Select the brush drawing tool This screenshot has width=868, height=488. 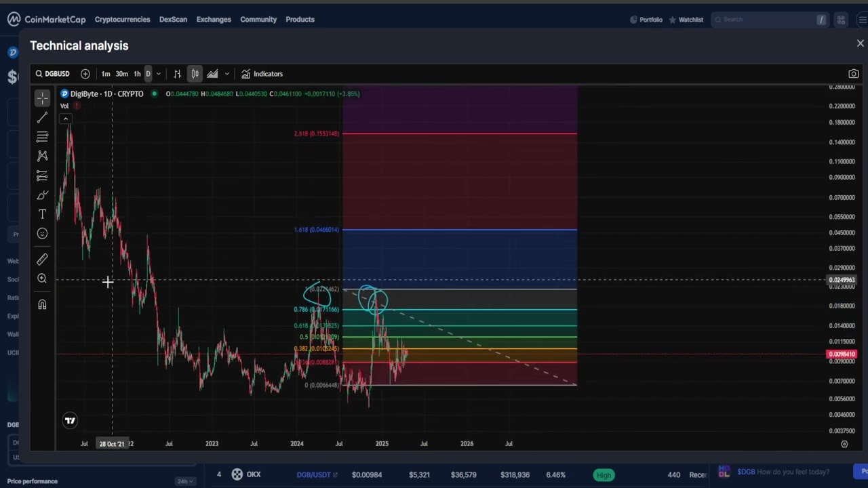point(42,195)
